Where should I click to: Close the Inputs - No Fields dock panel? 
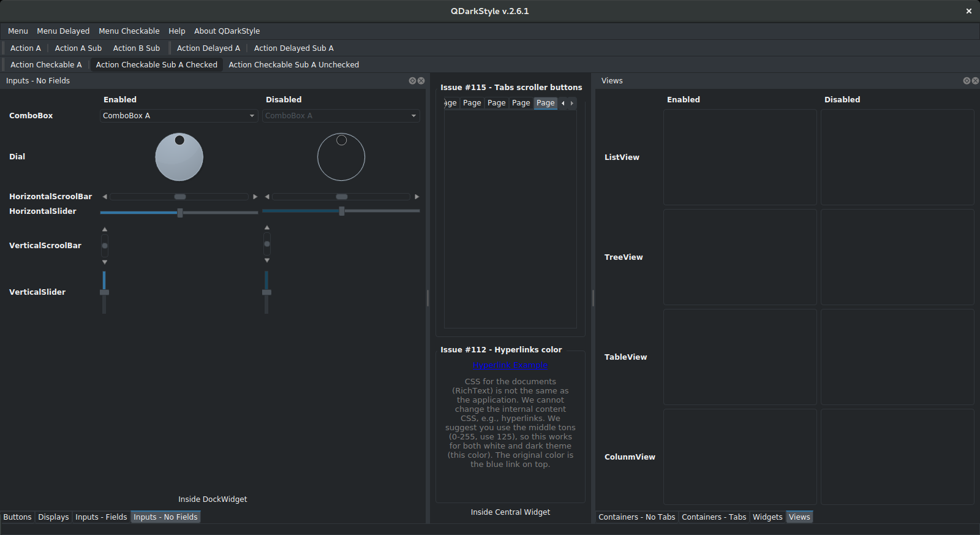(x=421, y=81)
